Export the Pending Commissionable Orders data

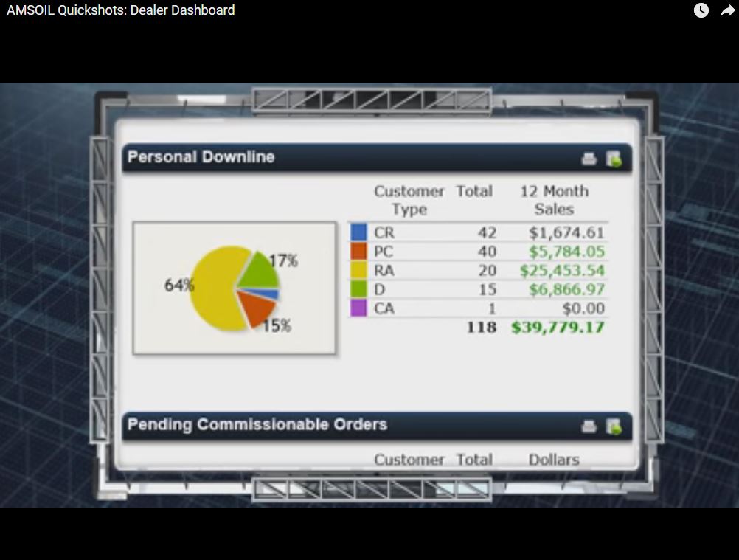pyautogui.click(x=614, y=426)
